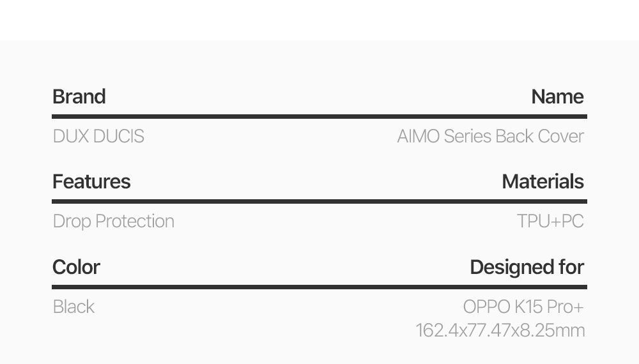Click the Black color value

[73, 307]
